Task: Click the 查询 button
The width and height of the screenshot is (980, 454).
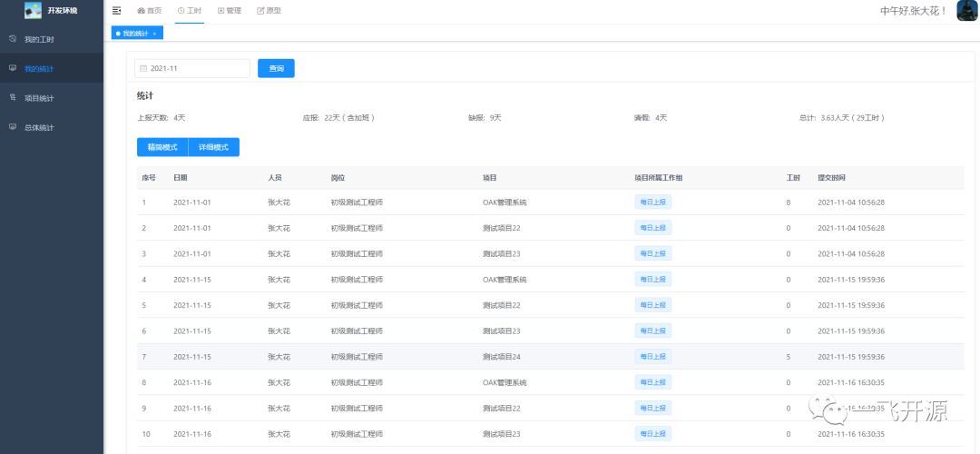Action: click(276, 69)
